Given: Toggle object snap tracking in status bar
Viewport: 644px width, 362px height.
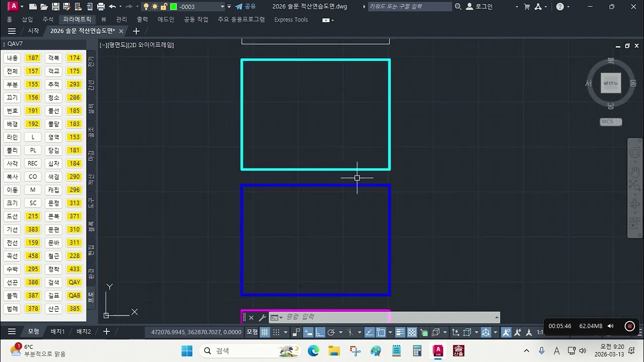Looking at the screenshot, I should coord(369,332).
